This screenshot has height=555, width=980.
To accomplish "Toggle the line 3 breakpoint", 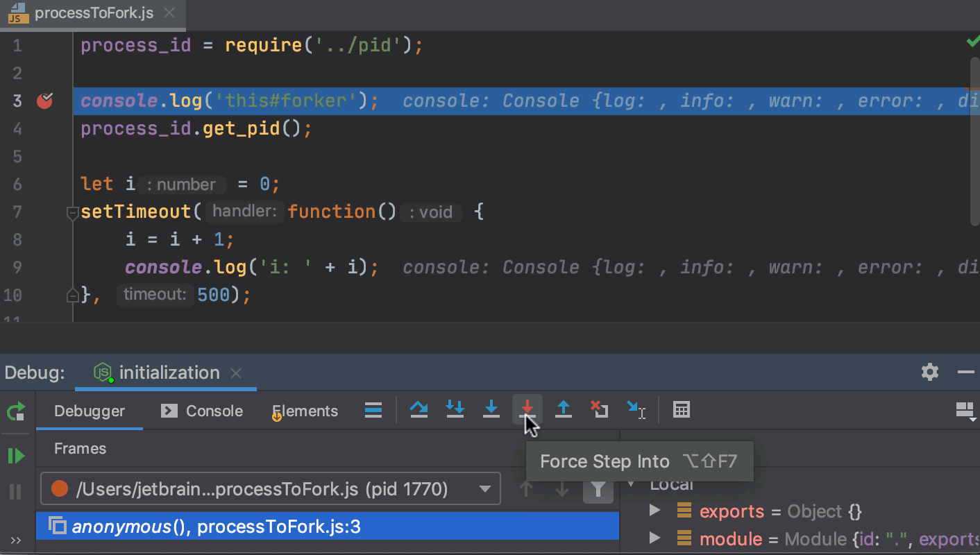I will (44, 101).
